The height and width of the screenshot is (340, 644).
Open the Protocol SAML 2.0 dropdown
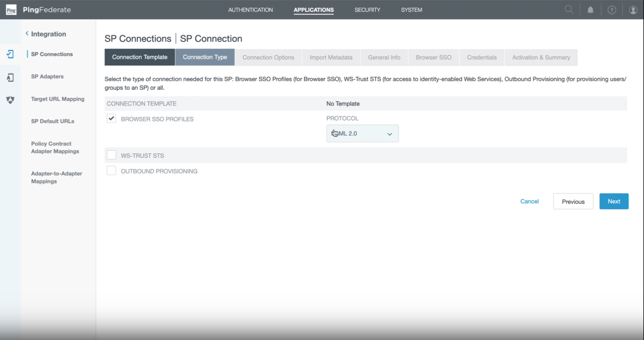[x=362, y=133]
